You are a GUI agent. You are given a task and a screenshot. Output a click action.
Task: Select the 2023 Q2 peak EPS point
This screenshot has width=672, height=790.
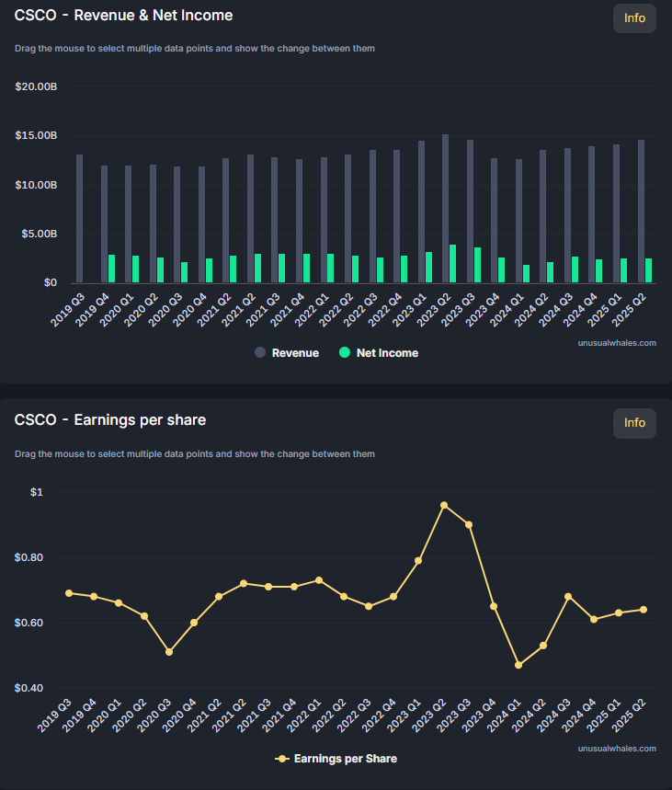pos(444,505)
